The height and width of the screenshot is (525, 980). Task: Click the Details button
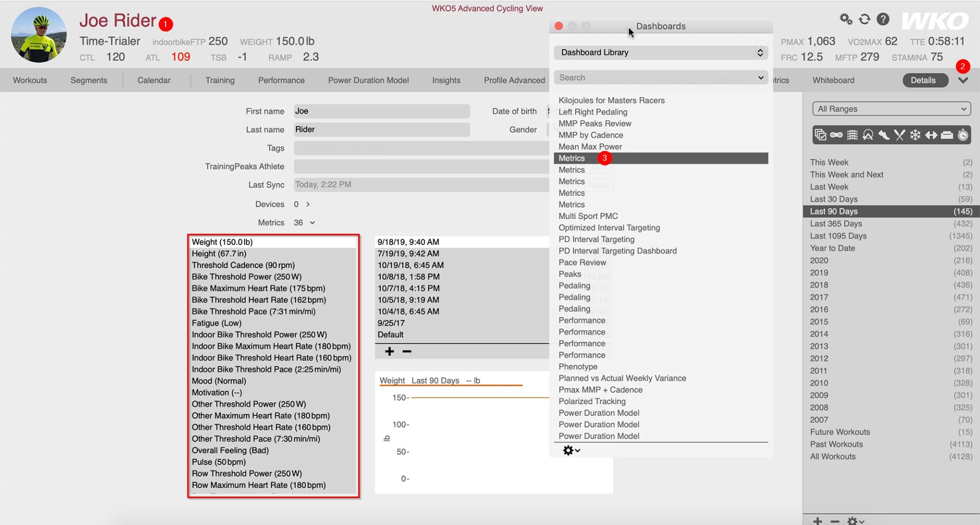925,80
